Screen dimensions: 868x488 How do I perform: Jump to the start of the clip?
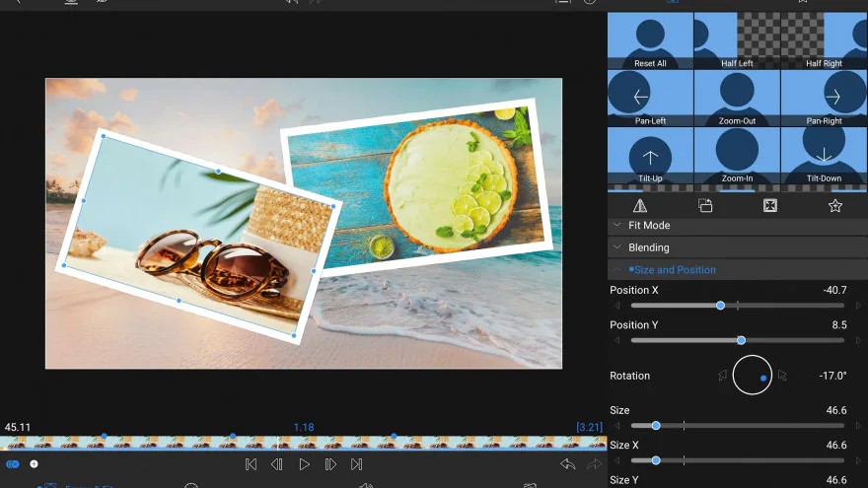251,464
